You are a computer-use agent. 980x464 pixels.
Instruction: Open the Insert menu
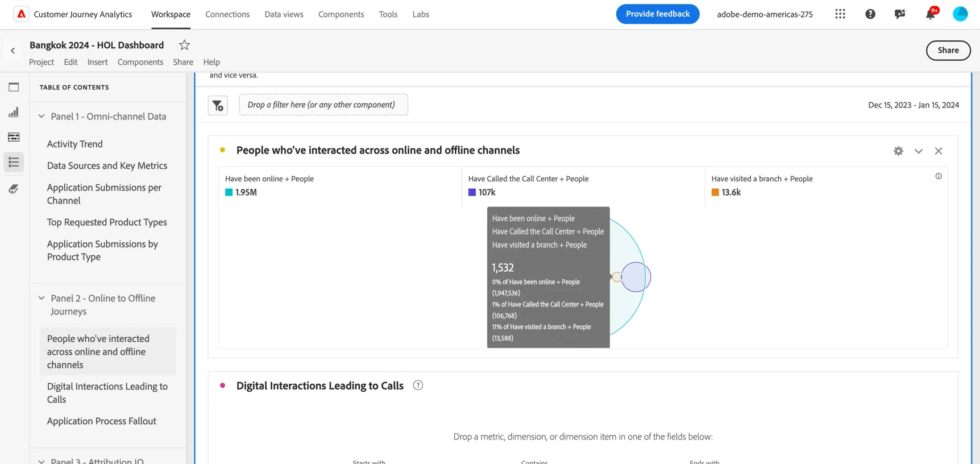tap(97, 62)
